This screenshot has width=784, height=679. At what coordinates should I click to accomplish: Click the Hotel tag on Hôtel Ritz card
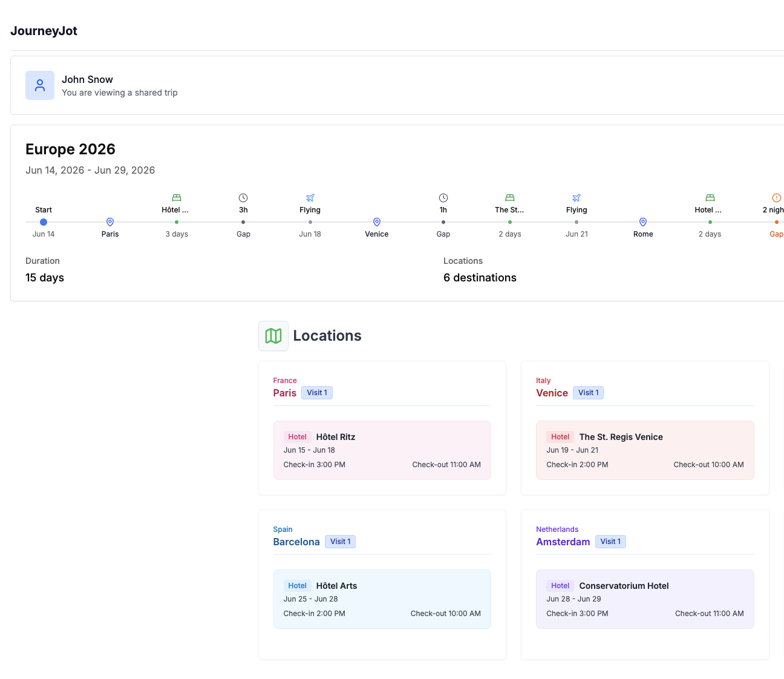[297, 437]
